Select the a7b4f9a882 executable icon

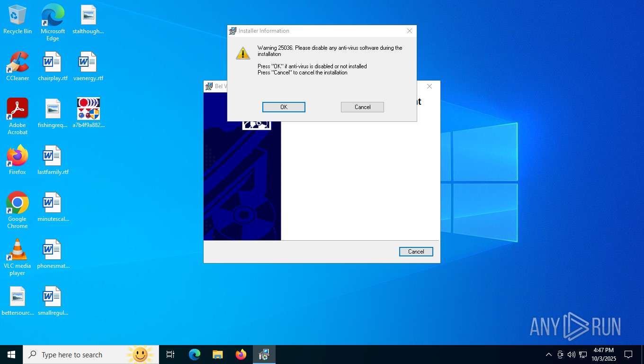pyautogui.click(x=88, y=113)
